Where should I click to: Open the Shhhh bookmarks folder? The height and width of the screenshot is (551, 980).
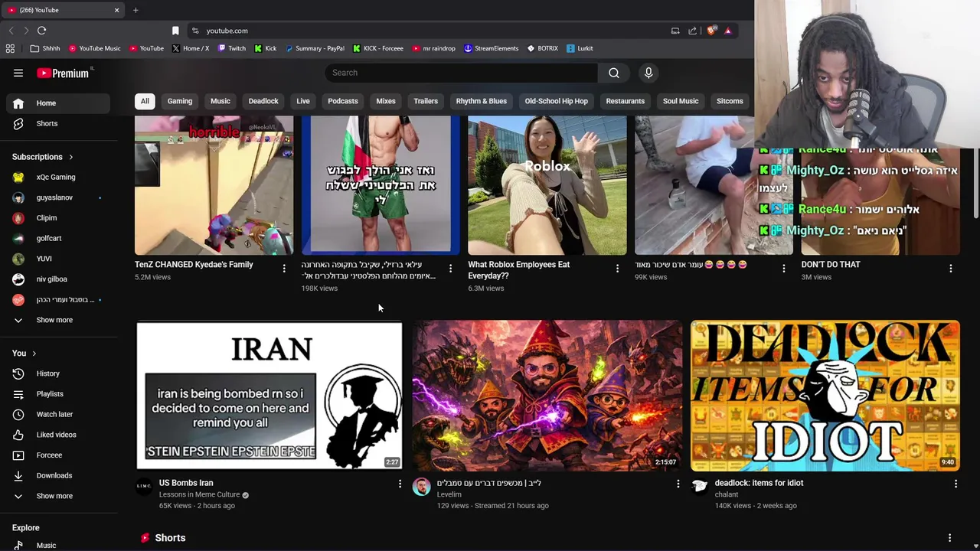click(45, 48)
